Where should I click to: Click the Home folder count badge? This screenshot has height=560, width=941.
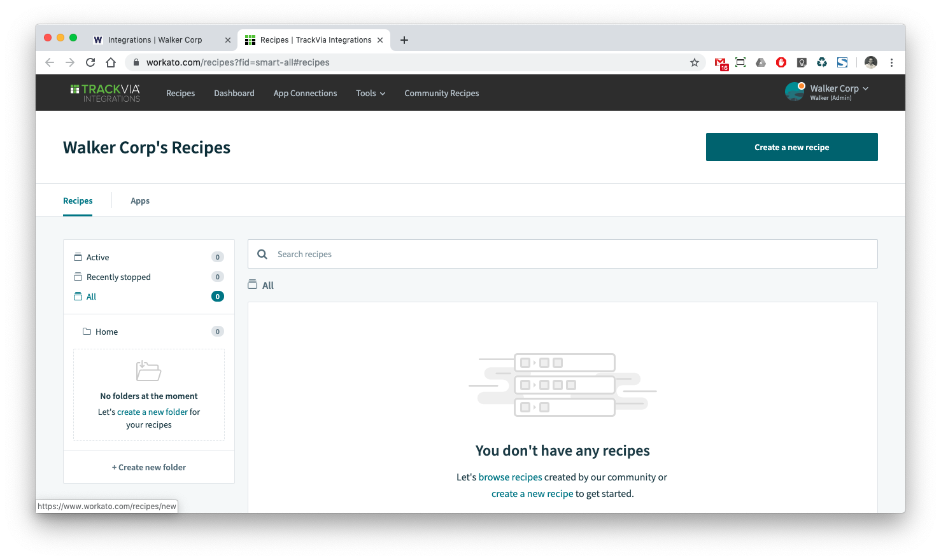218,332
